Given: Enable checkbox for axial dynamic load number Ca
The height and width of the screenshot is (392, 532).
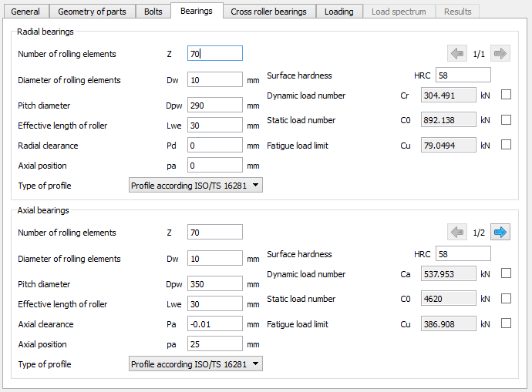Looking at the screenshot, I should point(506,273).
